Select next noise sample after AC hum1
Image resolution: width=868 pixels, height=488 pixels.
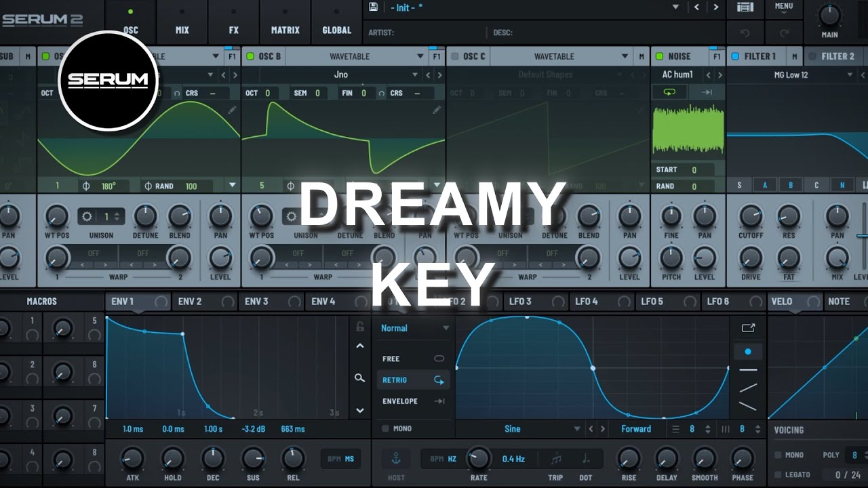click(719, 75)
